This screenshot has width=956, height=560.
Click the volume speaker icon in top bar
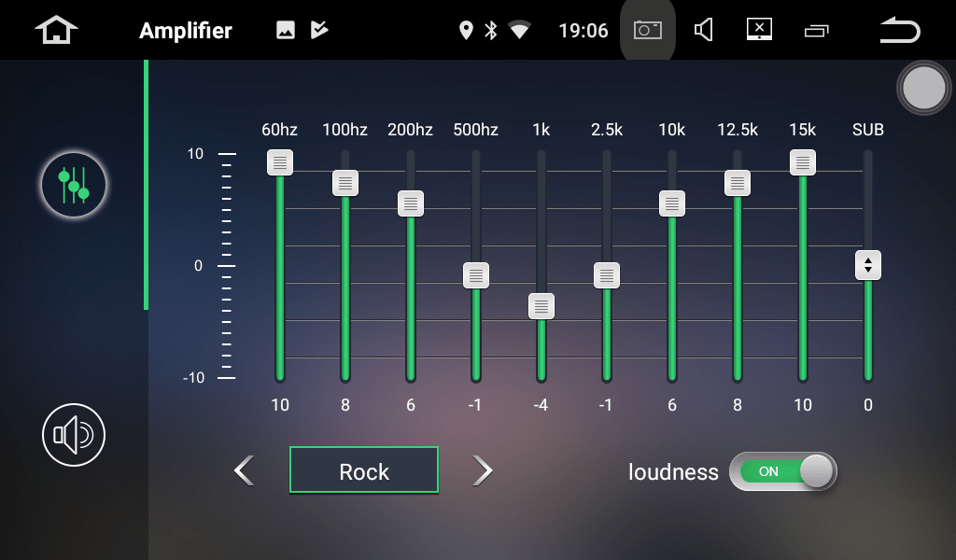pyautogui.click(x=704, y=30)
